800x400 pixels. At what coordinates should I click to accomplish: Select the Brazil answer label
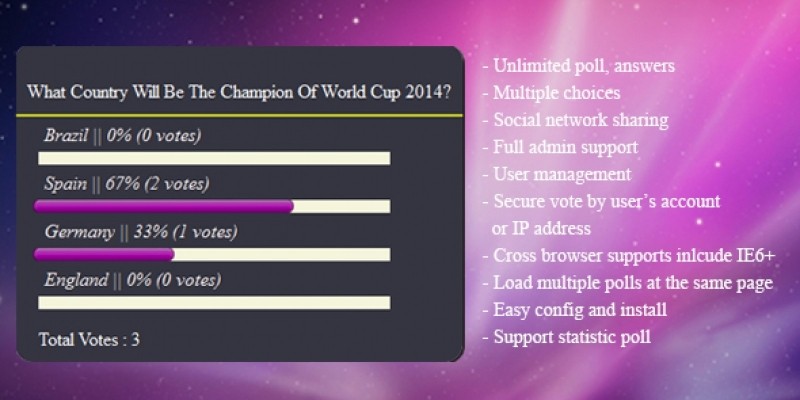tap(122, 136)
